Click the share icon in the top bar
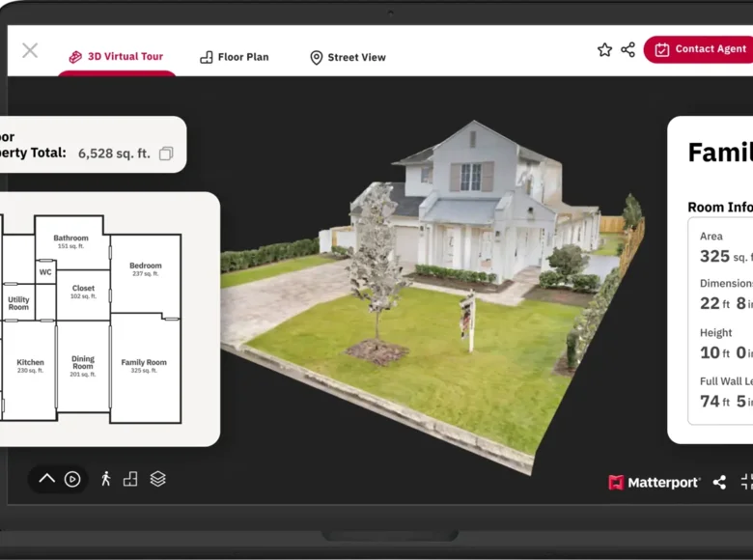The image size is (753, 560). coord(627,49)
